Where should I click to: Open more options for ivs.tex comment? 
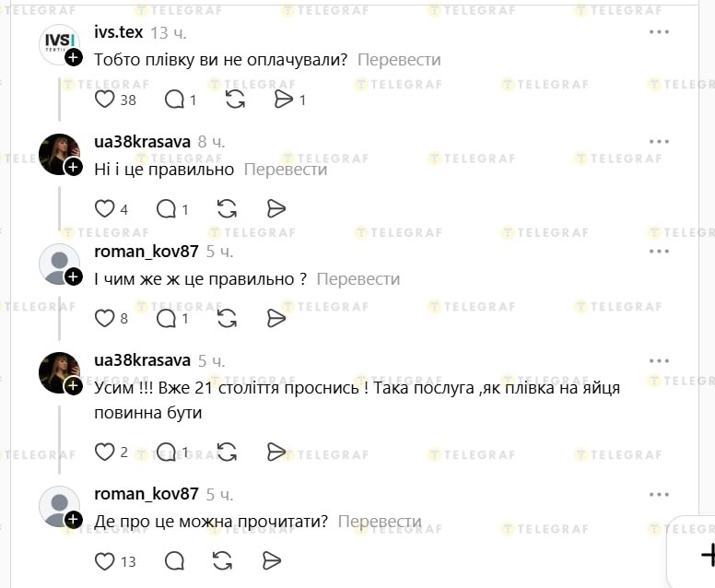coord(659,32)
